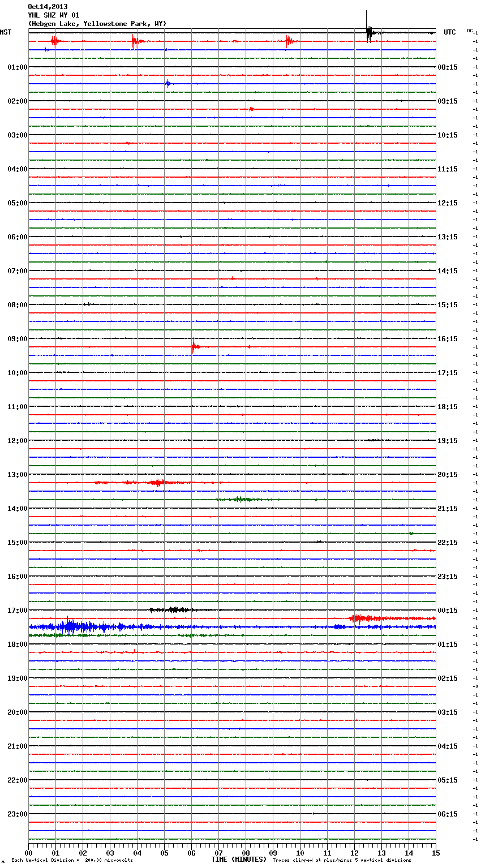Viewport: 481px width, 868px height.
Task: Select the 03:00 MST hour label
Action: 18,135
